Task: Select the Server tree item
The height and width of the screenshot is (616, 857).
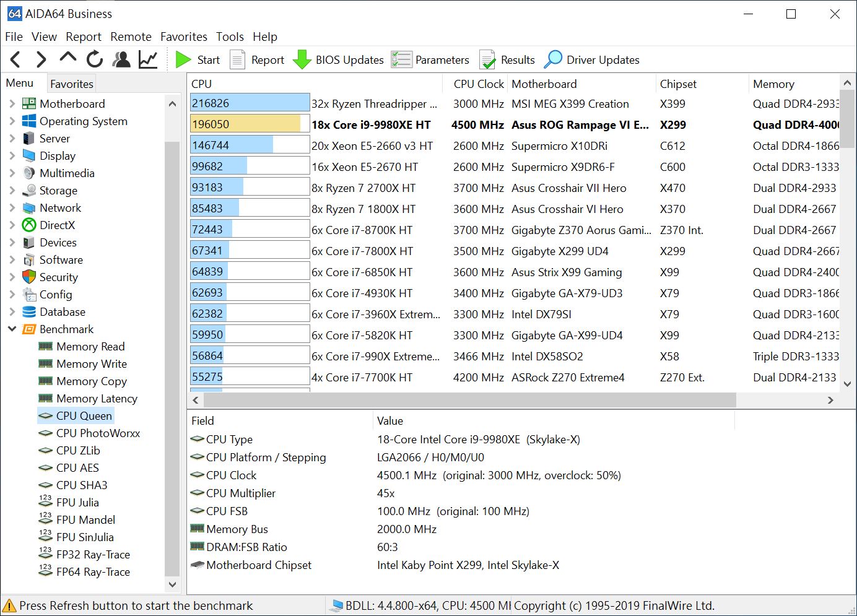Action: click(54, 138)
